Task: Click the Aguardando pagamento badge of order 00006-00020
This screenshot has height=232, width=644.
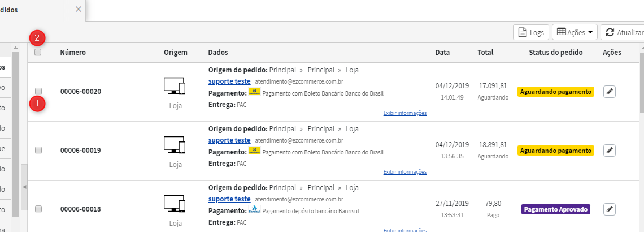Action: 556,91
